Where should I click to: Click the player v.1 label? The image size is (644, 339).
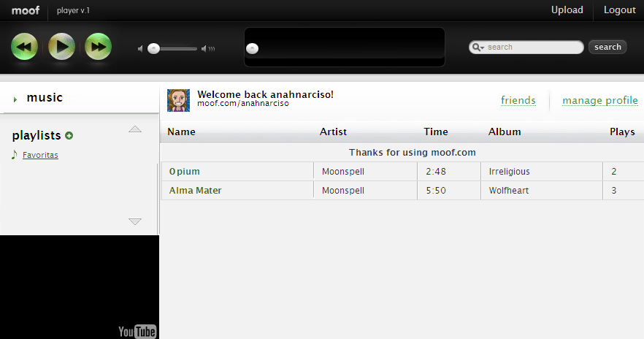click(x=73, y=11)
